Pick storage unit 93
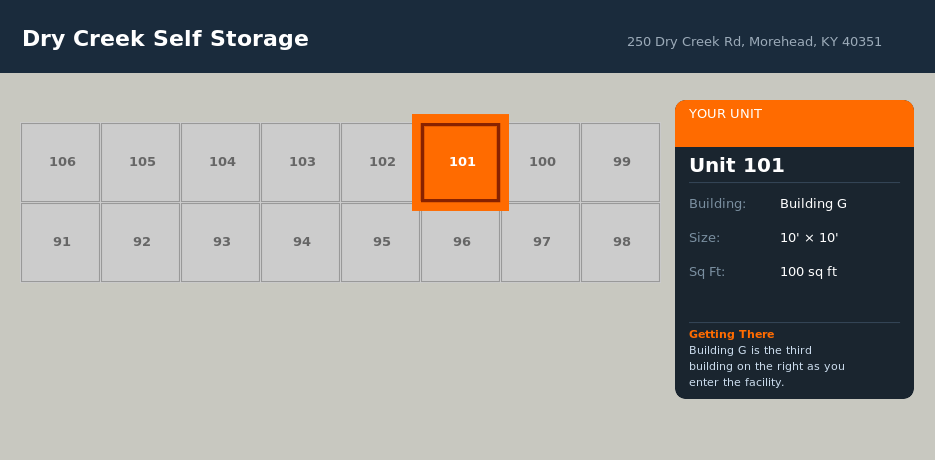Screen dimensions: 935x460 (x=221, y=242)
